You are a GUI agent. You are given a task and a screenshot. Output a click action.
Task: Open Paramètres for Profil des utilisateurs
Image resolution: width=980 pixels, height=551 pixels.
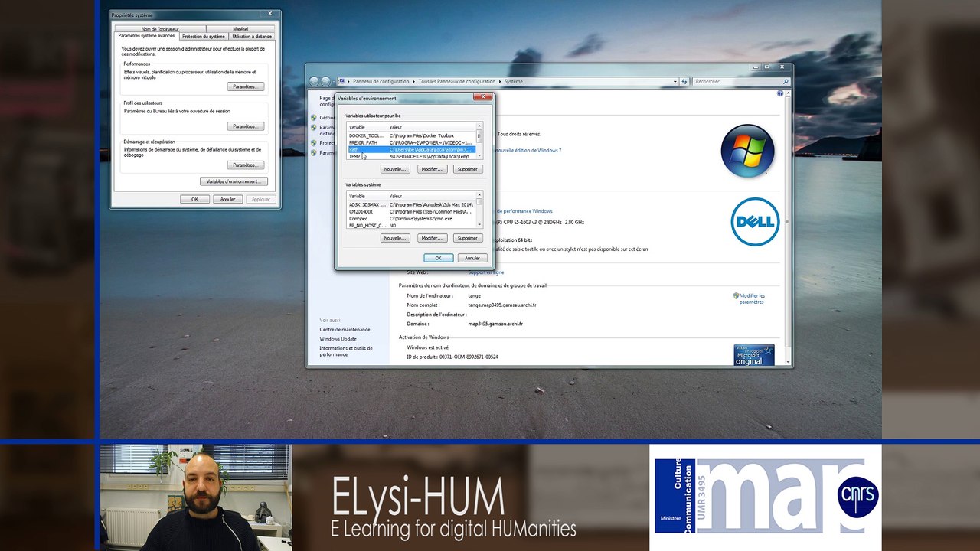tap(246, 126)
